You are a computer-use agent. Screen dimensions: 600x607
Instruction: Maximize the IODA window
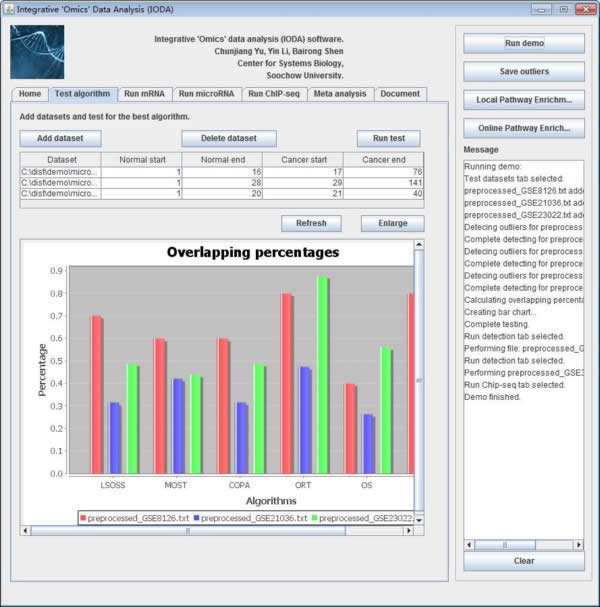click(x=564, y=9)
